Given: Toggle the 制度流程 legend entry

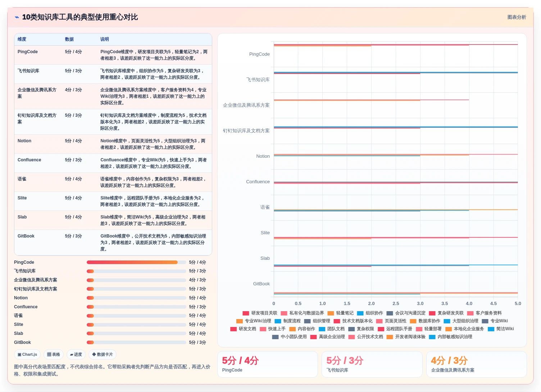Looking at the screenshot, I should pos(287,321).
